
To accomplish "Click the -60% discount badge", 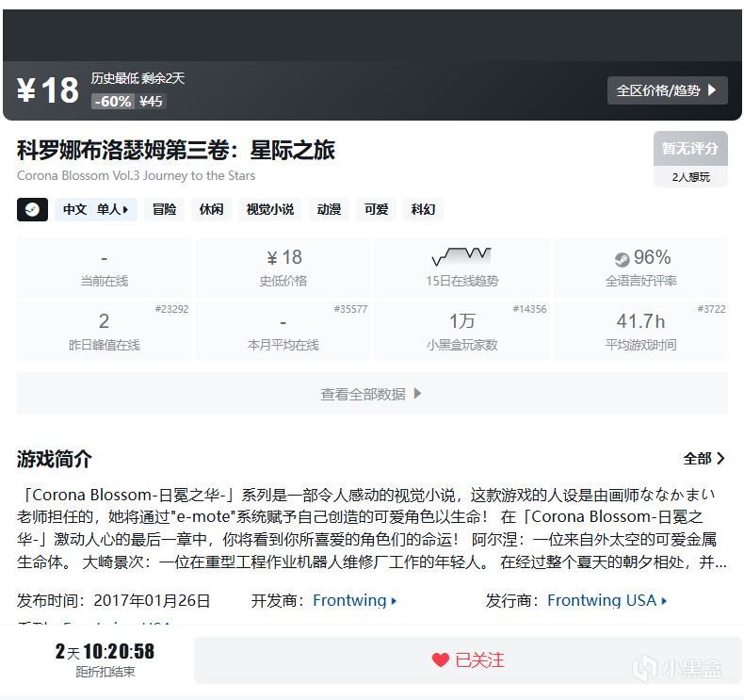I will [113, 102].
